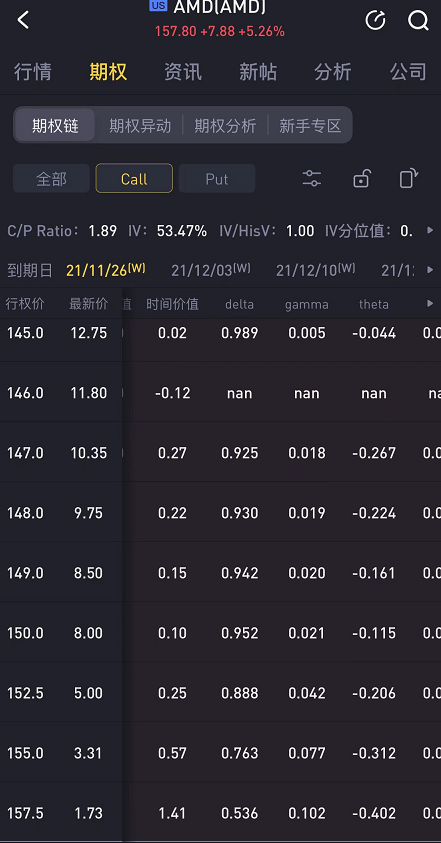Switch to the 行情 tab
Viewport: 441px width, 843px height.
tap(33, 72)
